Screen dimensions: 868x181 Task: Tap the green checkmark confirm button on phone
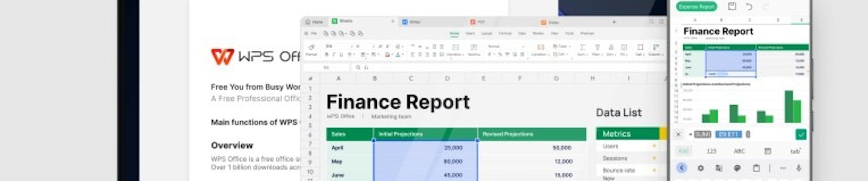(x=801, y=134)
